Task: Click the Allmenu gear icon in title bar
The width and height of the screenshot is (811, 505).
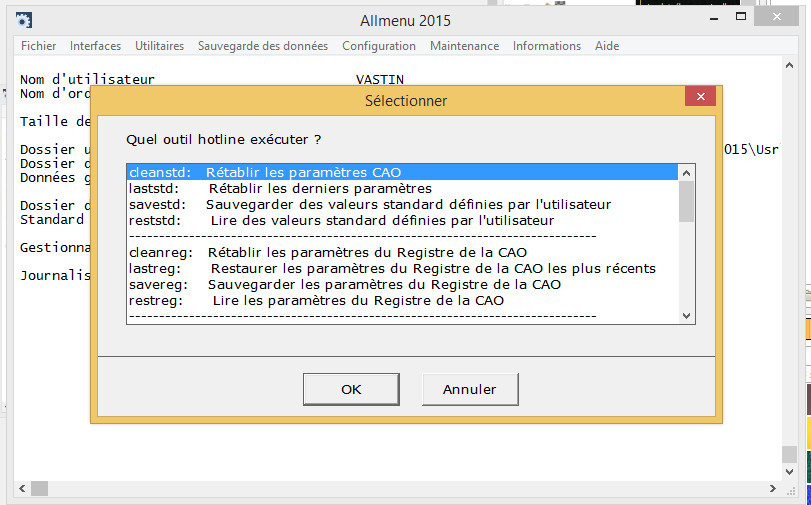Action: click(24, 20)
